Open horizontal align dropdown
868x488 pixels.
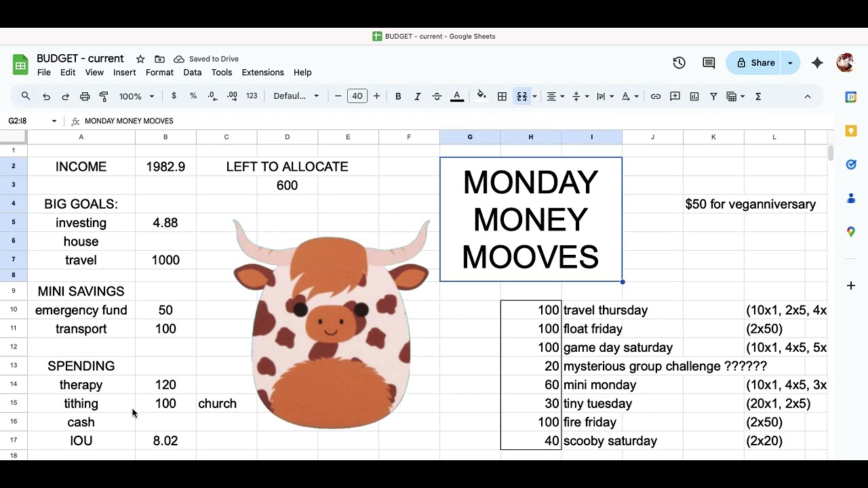(556, 96)
